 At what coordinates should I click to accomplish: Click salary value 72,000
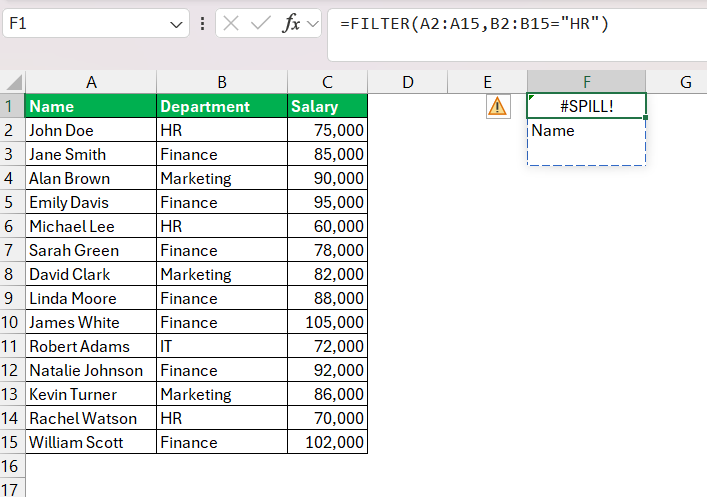(327, 346)
